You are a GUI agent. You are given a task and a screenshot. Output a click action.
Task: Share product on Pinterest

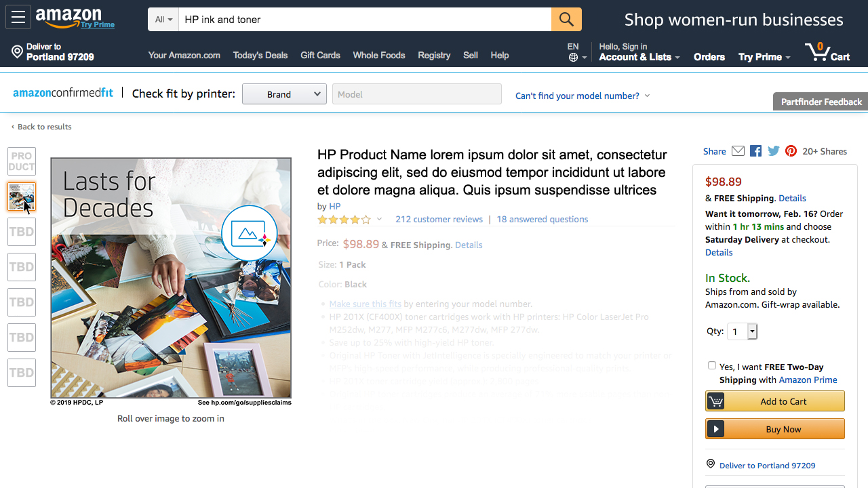791,151
